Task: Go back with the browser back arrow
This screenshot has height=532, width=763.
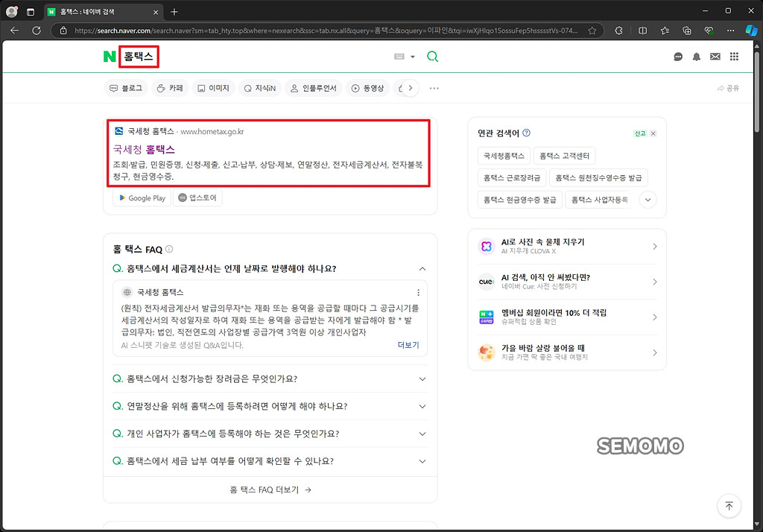Action: tap(15, 31)
